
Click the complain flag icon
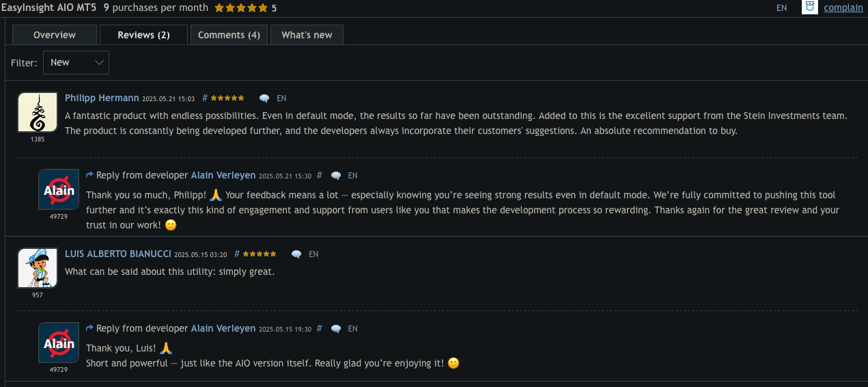(x=809, y=8)
